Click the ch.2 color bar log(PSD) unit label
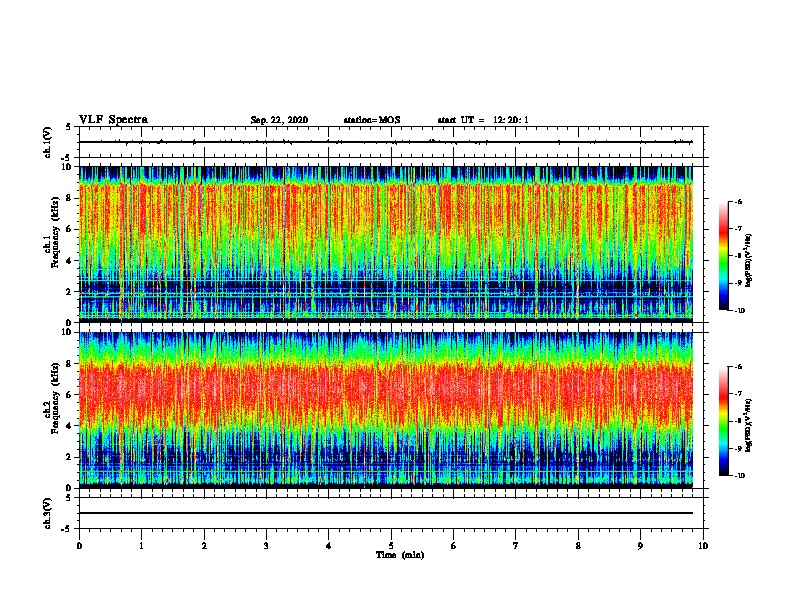This screenshot has width=792, height=612. tap(749, 425)
